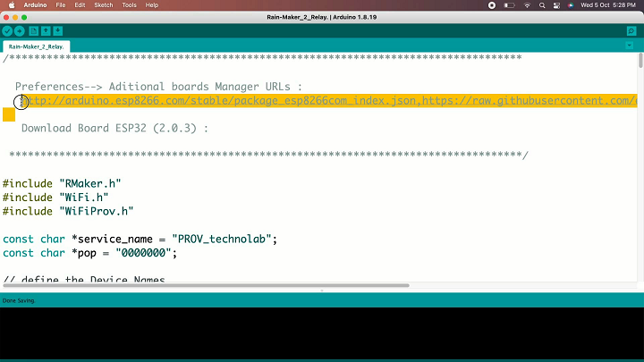Screen dimensions: 644x362
Task: Click the highlighted esp8266 URL line
Action: [326, 100]
